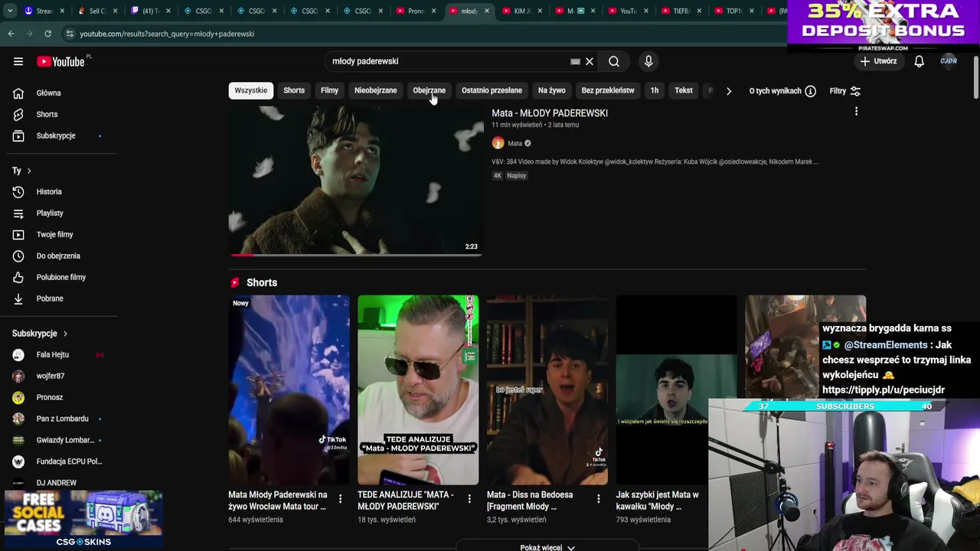
Task: Click the YouTube logo
Action: (60, 61)
